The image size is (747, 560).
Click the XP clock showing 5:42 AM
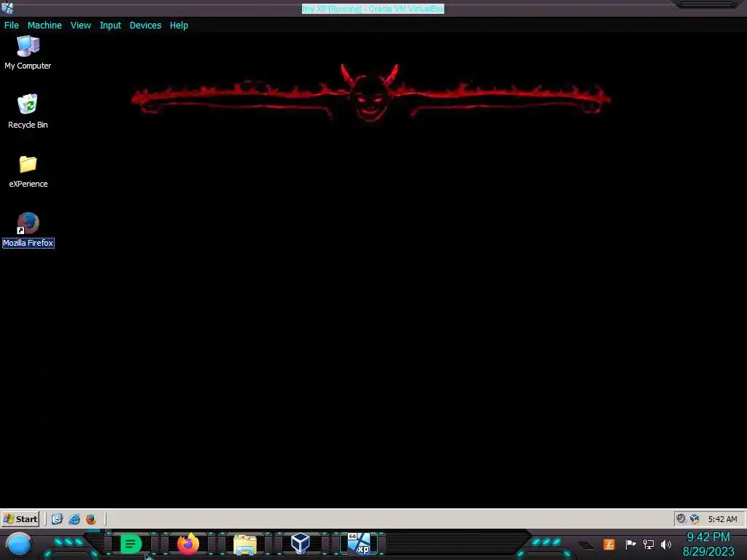[722, 519]
